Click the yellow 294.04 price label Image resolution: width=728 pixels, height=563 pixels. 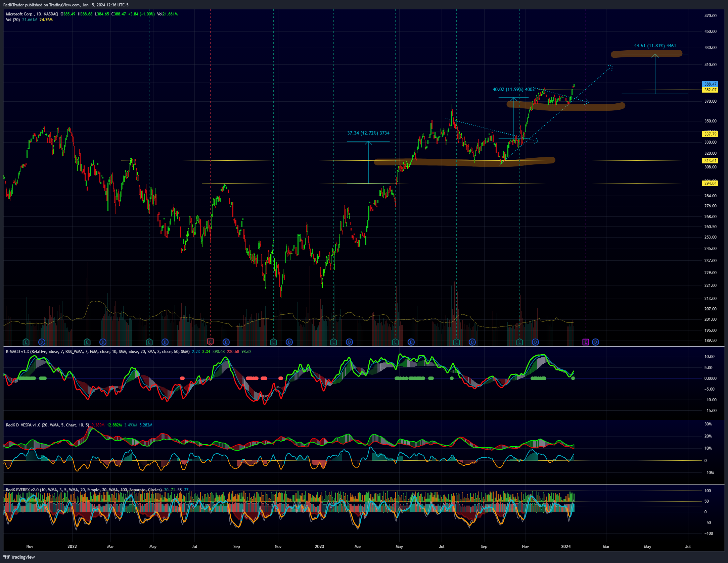click(710, 183)
